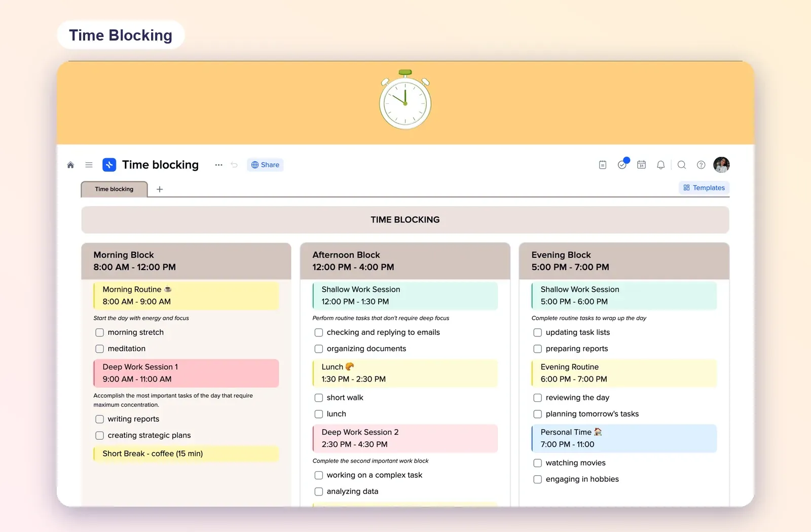Image resolution: width=811 pixels, height=532 pixels.
Task: Click the blue Time blocking app logo
Action: point(109,165)
